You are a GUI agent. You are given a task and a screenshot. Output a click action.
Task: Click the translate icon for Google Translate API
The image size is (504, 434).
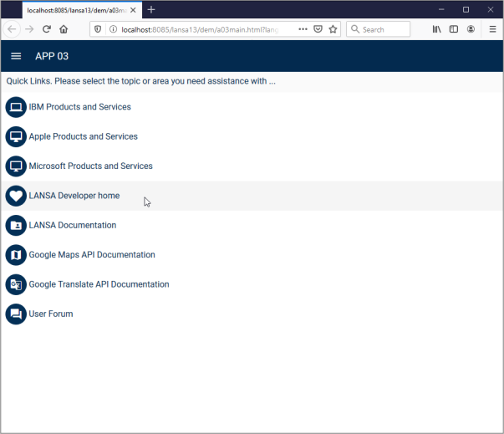(16, 284)
